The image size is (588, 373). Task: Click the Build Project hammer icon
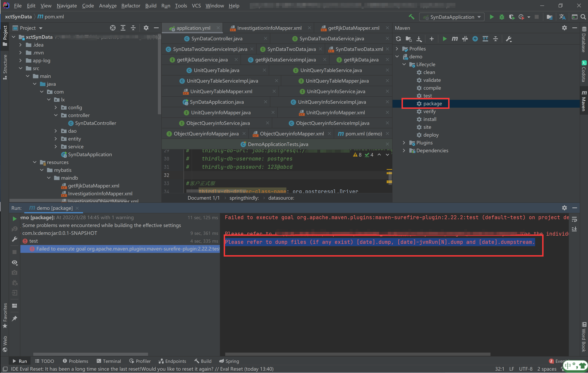click(x=412, y=17)
